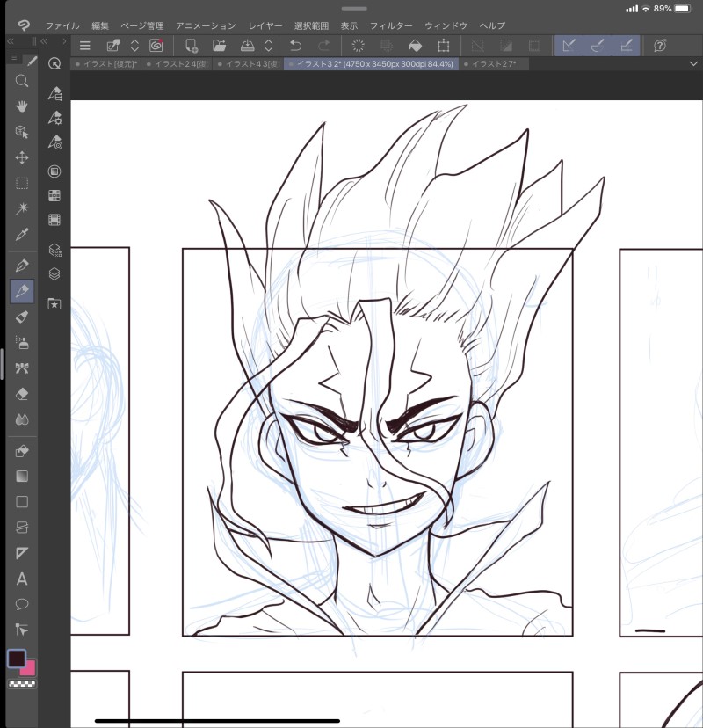Switch to the イラスト27 canvas tab
The width and height of the screenshot is (703, 728).
pos(494,64)
